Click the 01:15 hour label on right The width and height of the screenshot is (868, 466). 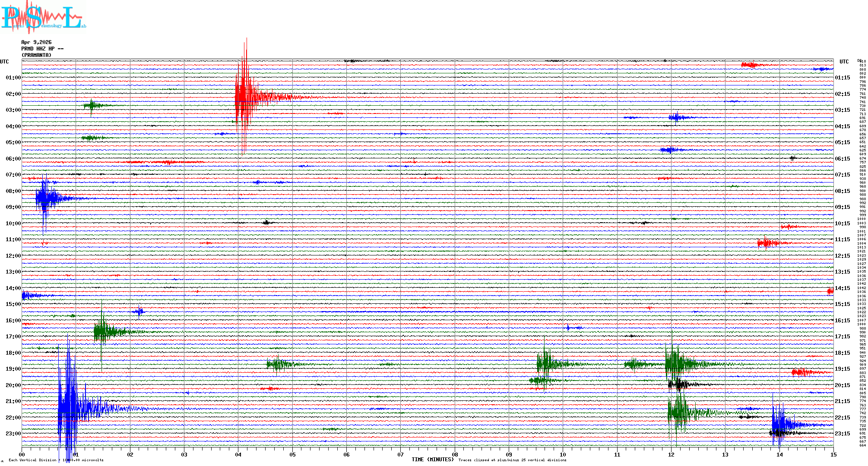842,78
